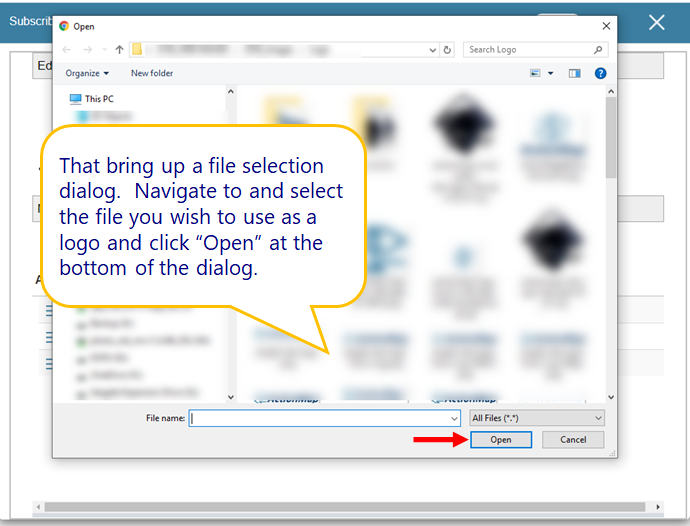Image resolution: width=690 pixels, height=526 pixels.
Task: Open the Help question mark icon
Action: tap(600, 73)
